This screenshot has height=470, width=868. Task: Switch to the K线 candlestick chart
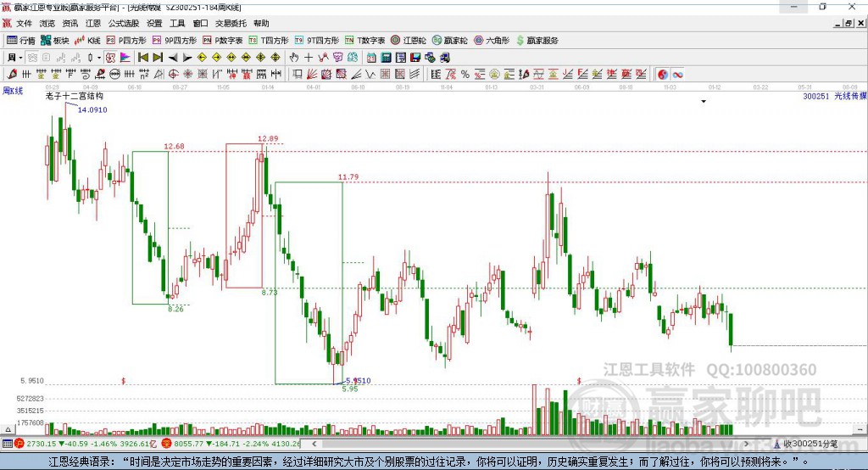coord(87,41)
